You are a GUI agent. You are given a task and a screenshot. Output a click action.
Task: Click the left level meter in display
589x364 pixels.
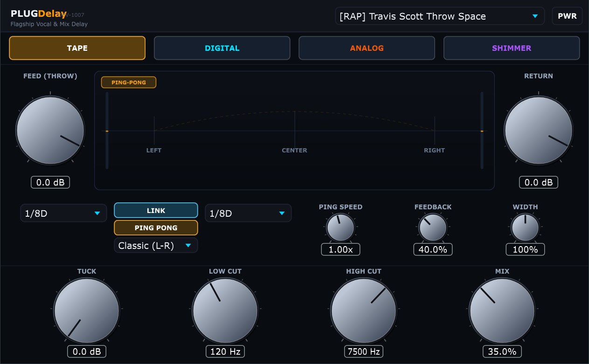[107, 130]
